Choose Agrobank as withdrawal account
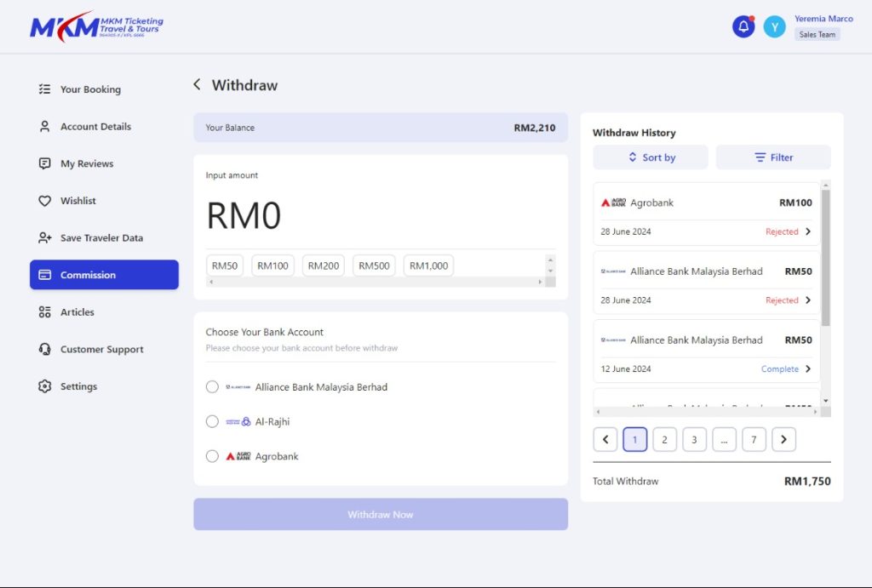This screenshot has width=872, height=588. pos(213,456)
